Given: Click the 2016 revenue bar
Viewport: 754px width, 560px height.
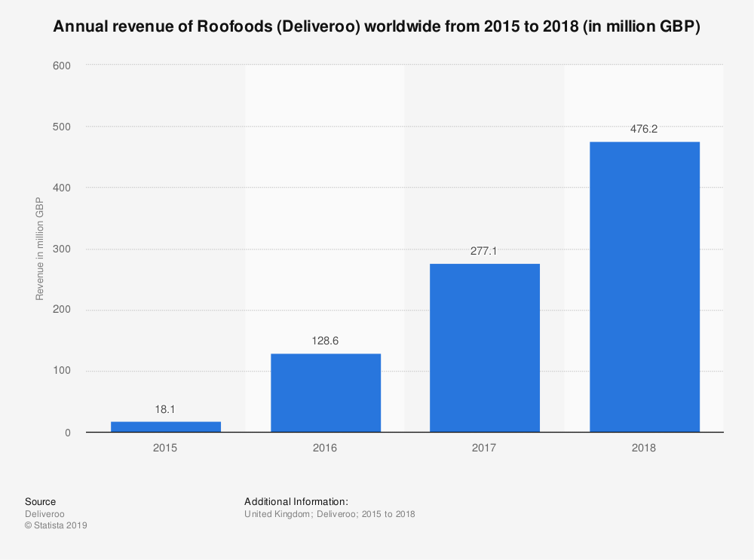Looking at the screenshot, I should pos(325,393).
